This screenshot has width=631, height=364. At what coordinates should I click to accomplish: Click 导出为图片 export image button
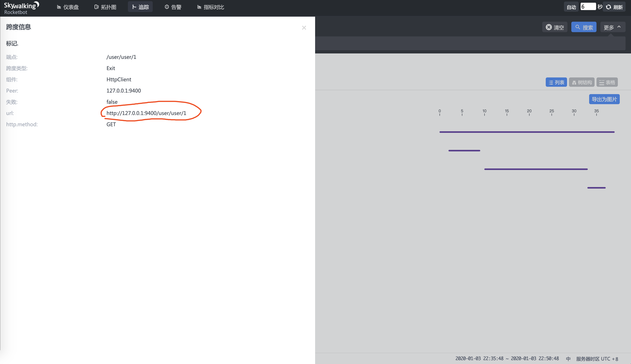tap(604, 99)
